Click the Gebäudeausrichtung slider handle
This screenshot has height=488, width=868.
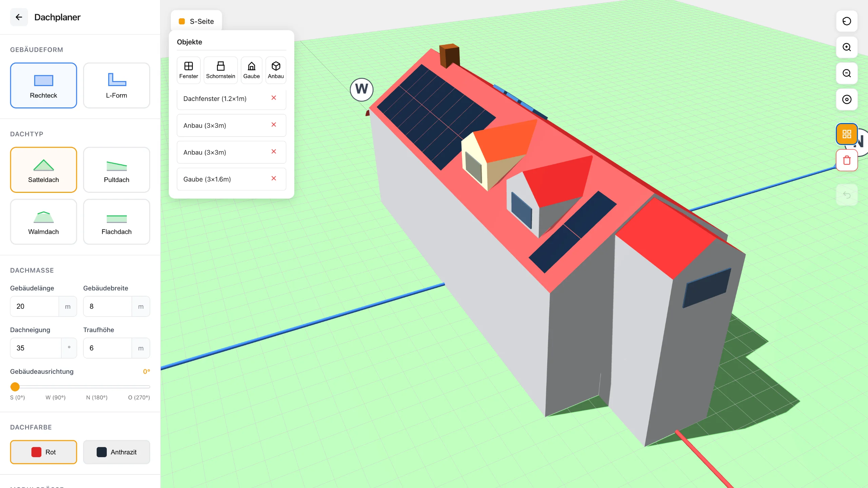coord(15,387)
